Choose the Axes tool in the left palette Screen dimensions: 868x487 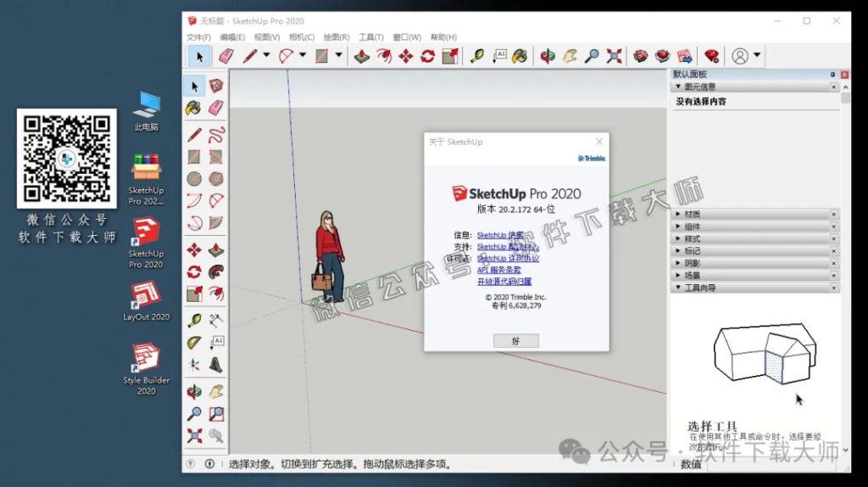pos(194,365)
